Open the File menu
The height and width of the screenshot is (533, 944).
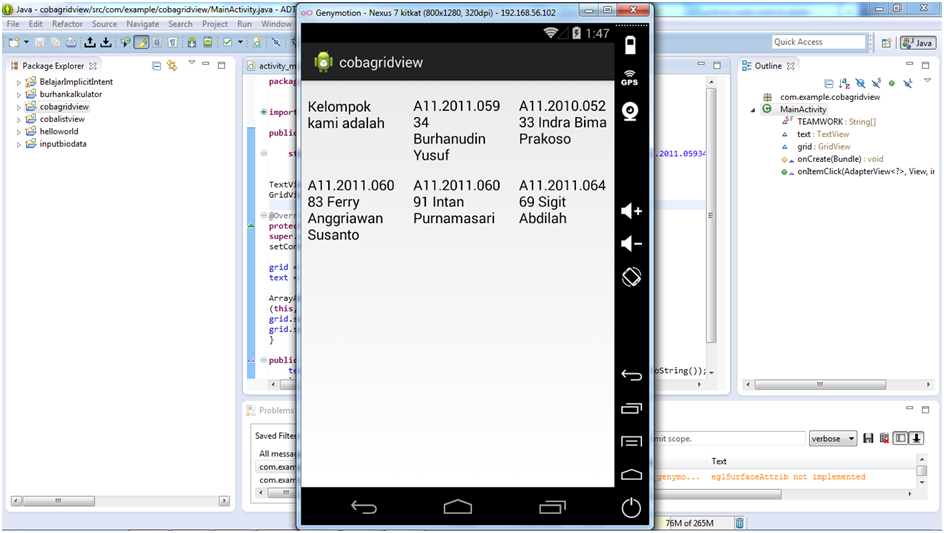[x=13, y=24]
